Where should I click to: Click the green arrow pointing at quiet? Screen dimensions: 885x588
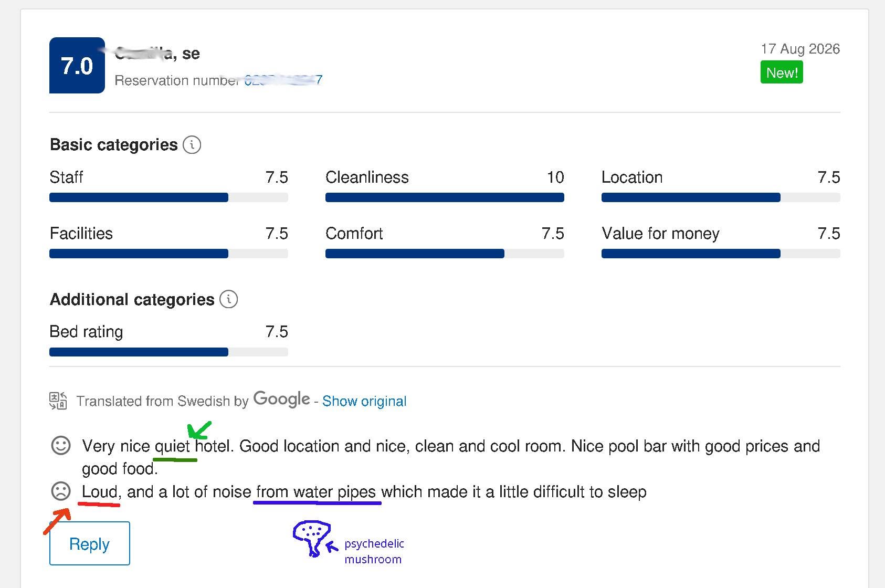click(199, 429)
